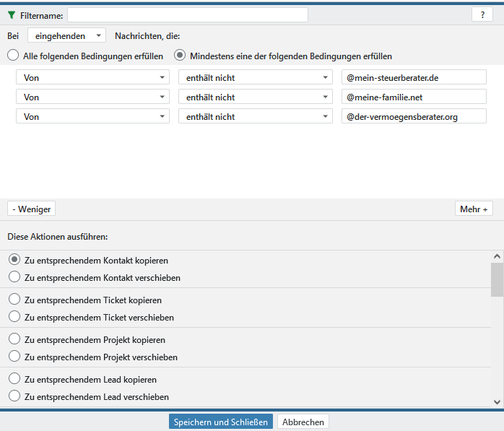Choose 'Zu entsprechendem Ticket kopieren'

point(14,300)
